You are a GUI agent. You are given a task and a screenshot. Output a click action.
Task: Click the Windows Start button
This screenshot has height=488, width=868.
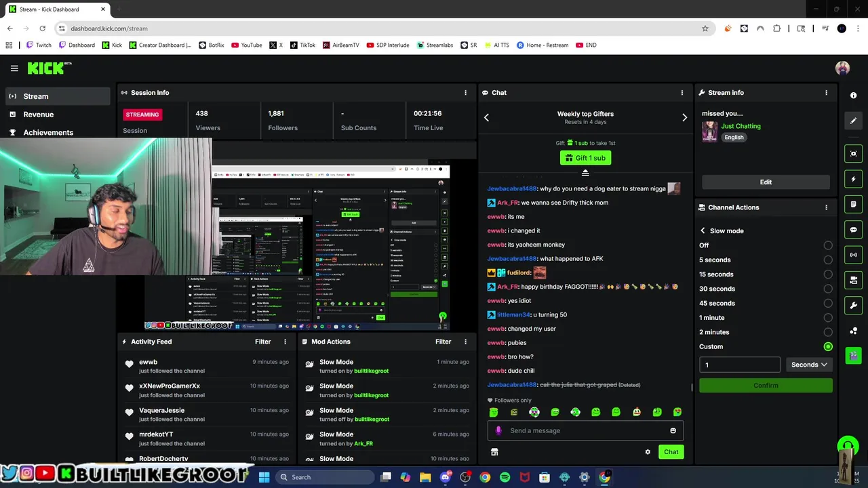click(264, 477)
